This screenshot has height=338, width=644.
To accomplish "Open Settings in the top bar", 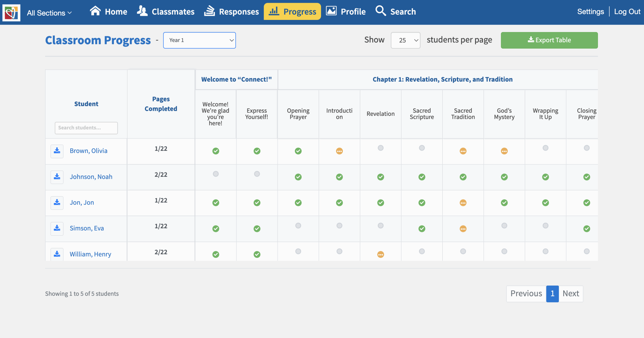I will click(x=590, y=12).
